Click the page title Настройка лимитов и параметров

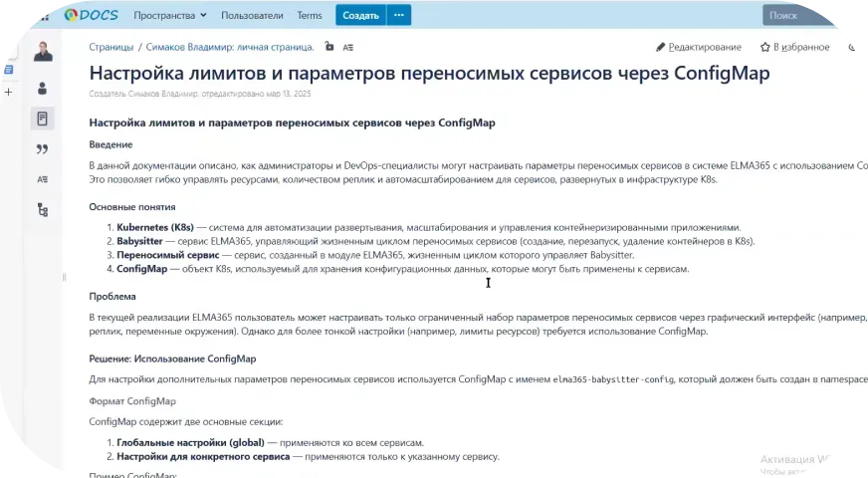(x=429, y=73)
